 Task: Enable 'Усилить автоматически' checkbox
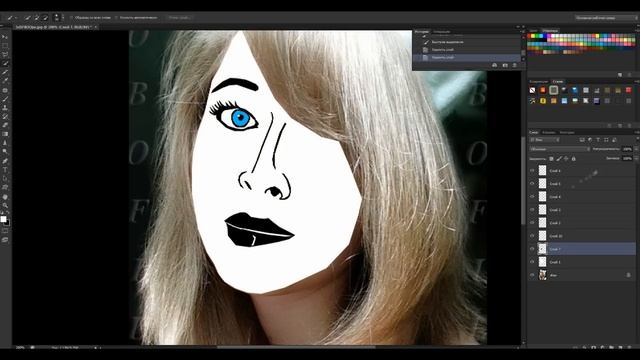(116, 18)
